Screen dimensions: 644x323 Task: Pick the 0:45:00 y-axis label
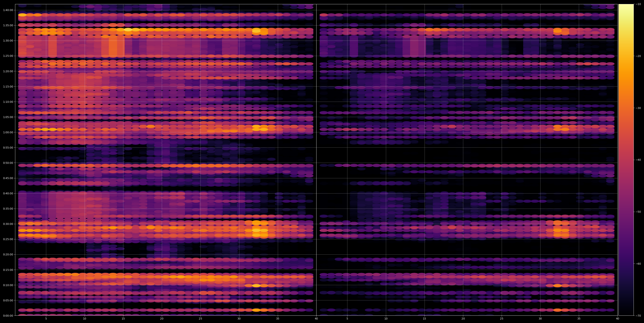8,178
